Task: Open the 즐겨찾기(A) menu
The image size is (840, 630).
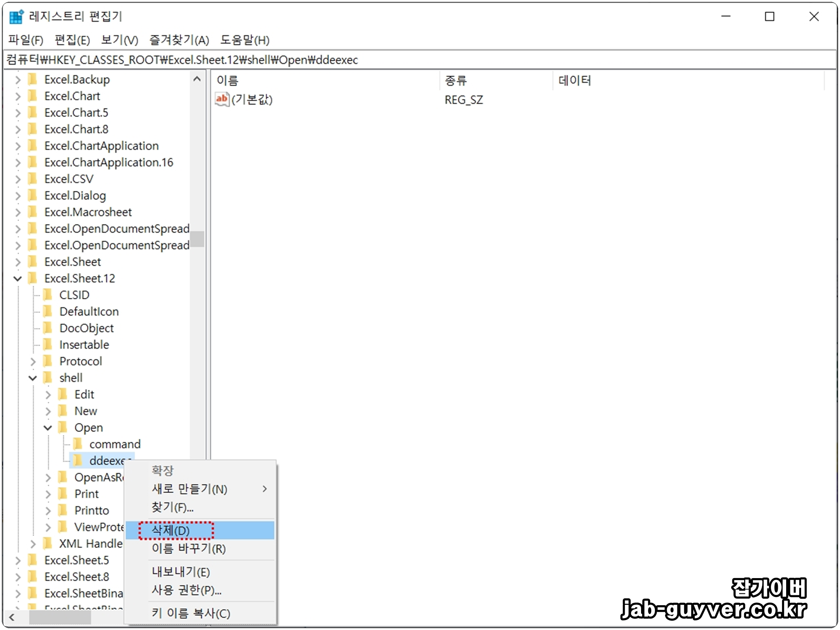Action: point(179,40)
